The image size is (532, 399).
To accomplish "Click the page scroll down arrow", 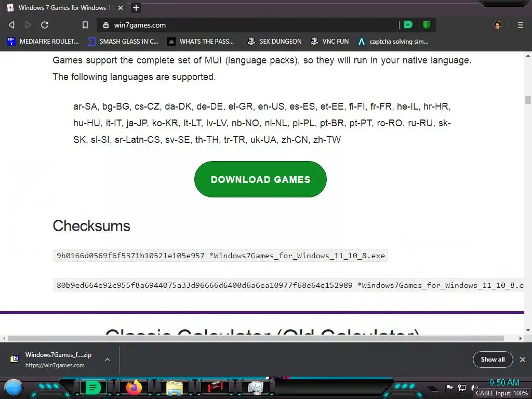I will click(528, 330).
